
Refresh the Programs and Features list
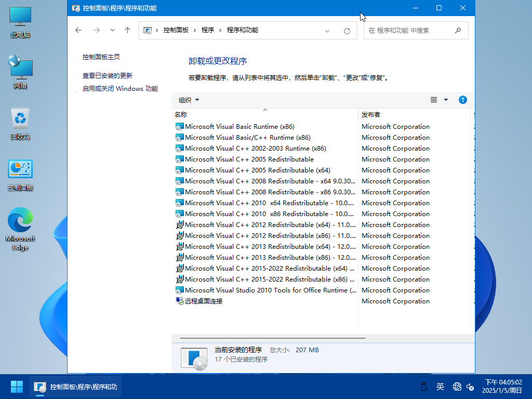(x=347, y=31)
